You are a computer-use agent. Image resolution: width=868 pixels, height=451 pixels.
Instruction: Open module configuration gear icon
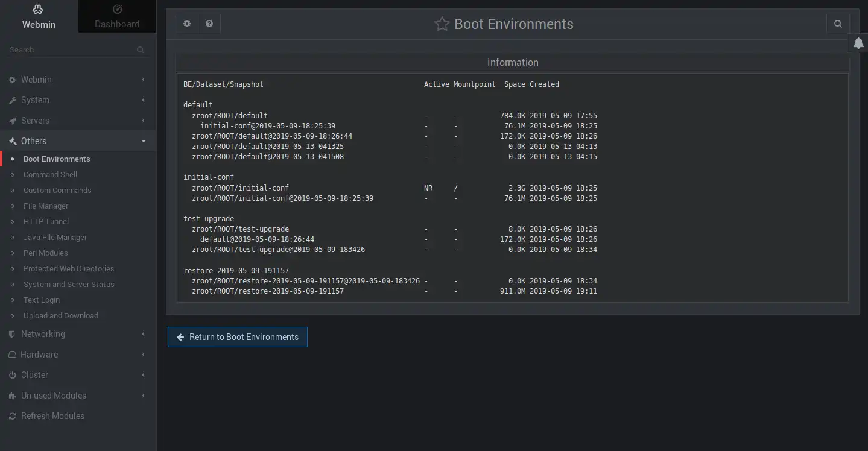click(187, 24)
